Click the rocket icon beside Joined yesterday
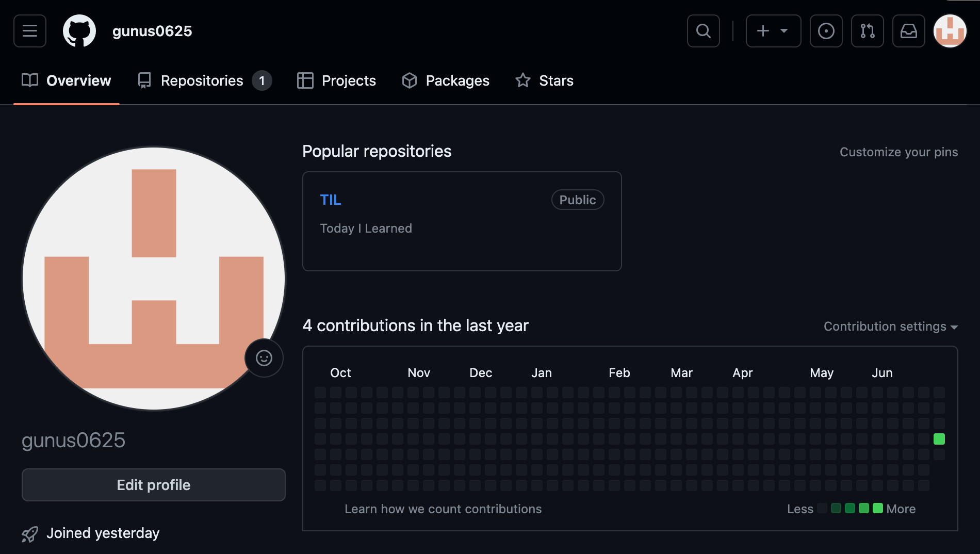Image resolution: width=980 pixels, height=554 pixels. [30, 534]
